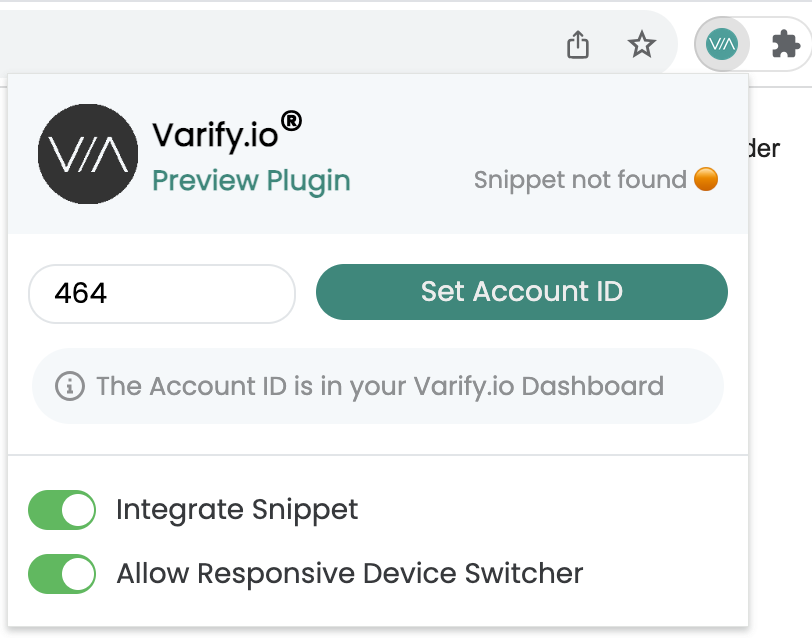This screenshot has width=812, height=638.
Task: Turn off Allow Responsive Device Switcher toggle
Action: [62, 574]
